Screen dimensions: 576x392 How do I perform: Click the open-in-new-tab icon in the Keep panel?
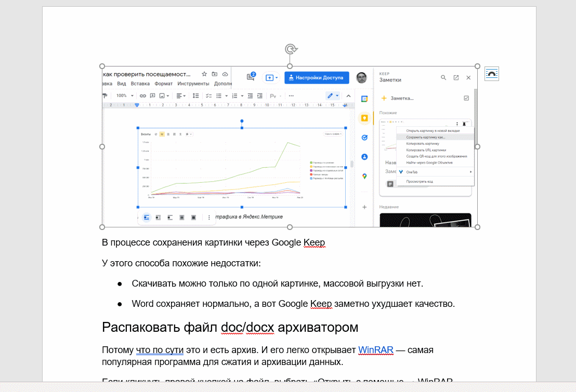click(456, 77)
